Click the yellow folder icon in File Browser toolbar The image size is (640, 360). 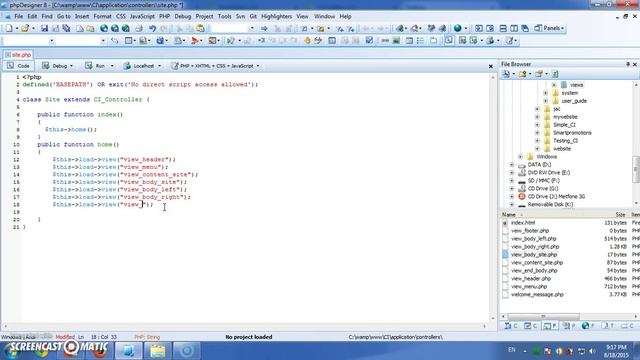(522, 74)
